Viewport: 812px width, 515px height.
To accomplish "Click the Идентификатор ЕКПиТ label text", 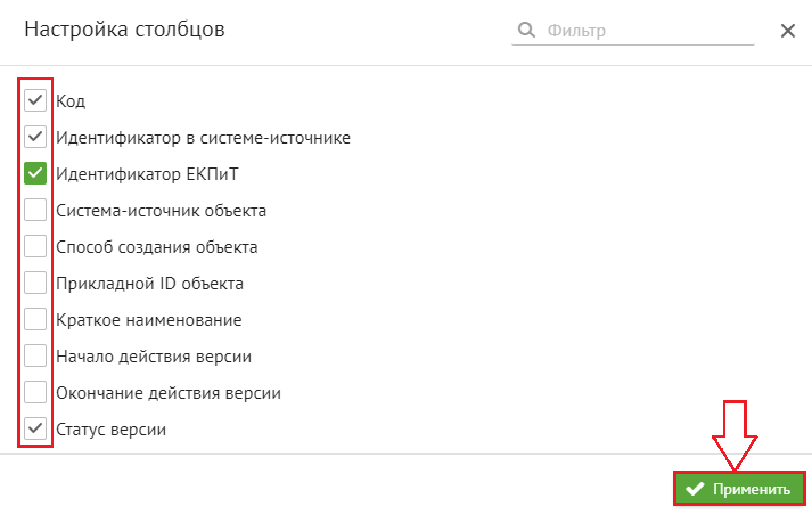I will (x=147, y=174).
